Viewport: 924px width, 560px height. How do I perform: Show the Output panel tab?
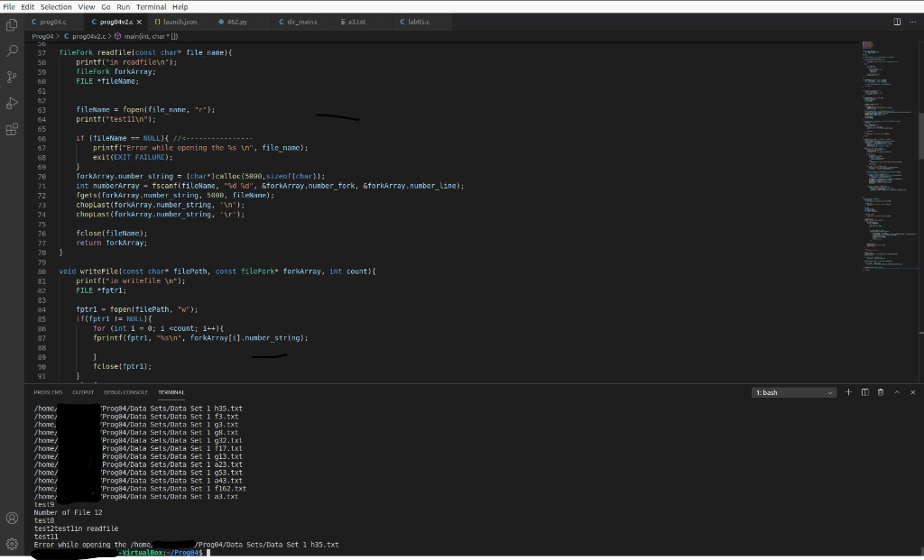pyautogui.click(x=83, y=392)
